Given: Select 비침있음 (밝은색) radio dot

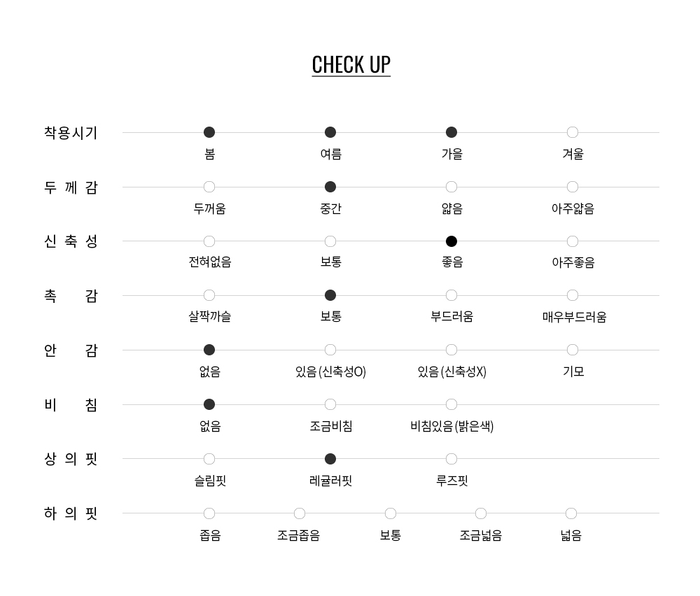Looking at the screenshot, I should pyautogui.click(x=451, y=404).
